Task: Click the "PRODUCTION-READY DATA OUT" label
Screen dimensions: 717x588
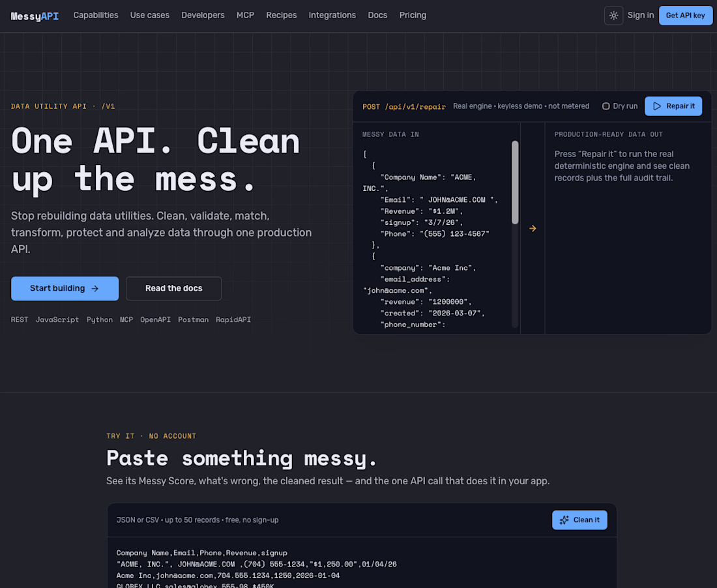Action: pos(609,134)
